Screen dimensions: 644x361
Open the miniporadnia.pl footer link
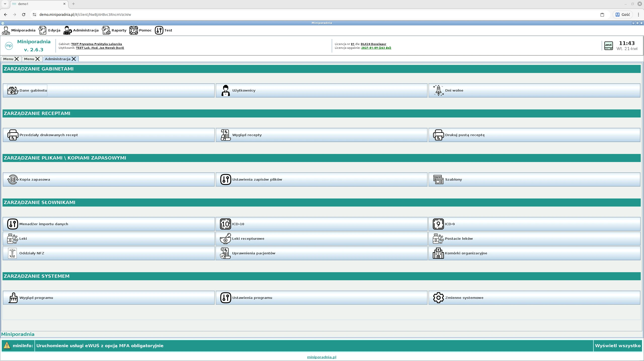tap(321, 357)
